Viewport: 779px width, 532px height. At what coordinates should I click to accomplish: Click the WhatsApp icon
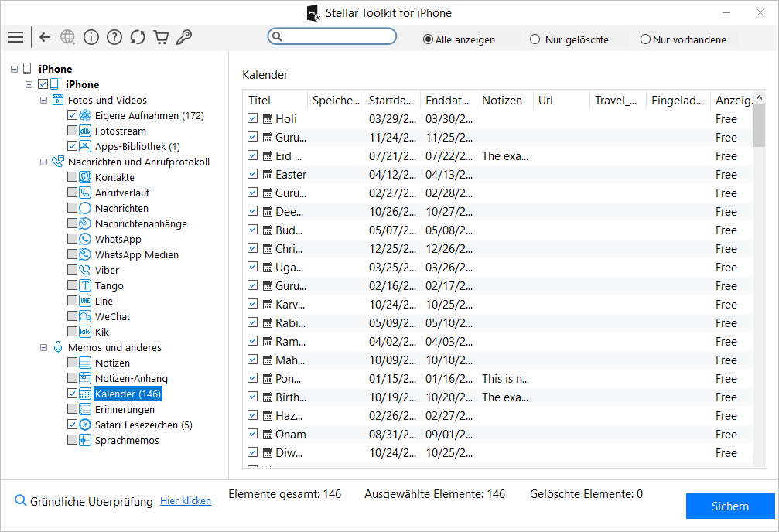coord(85,239)
